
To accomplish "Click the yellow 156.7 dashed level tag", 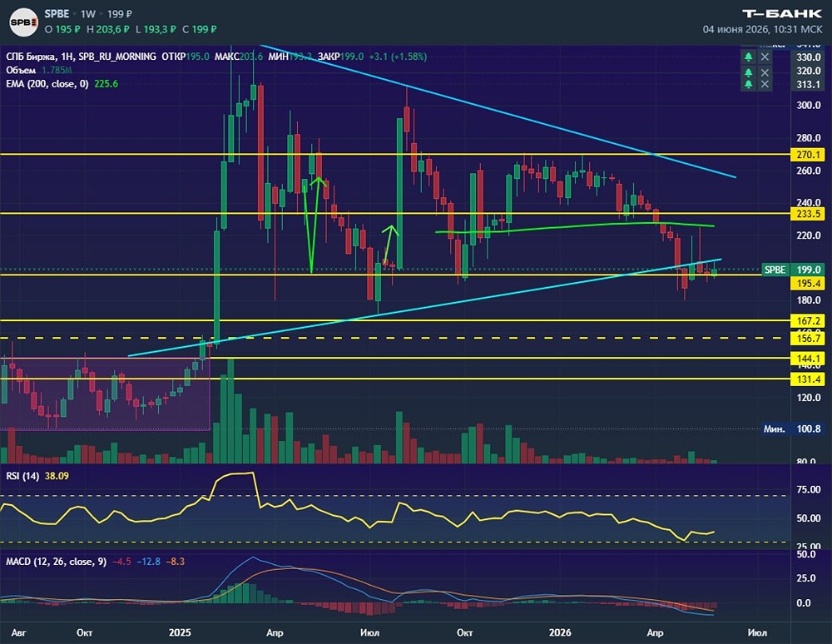I will 808,338.
